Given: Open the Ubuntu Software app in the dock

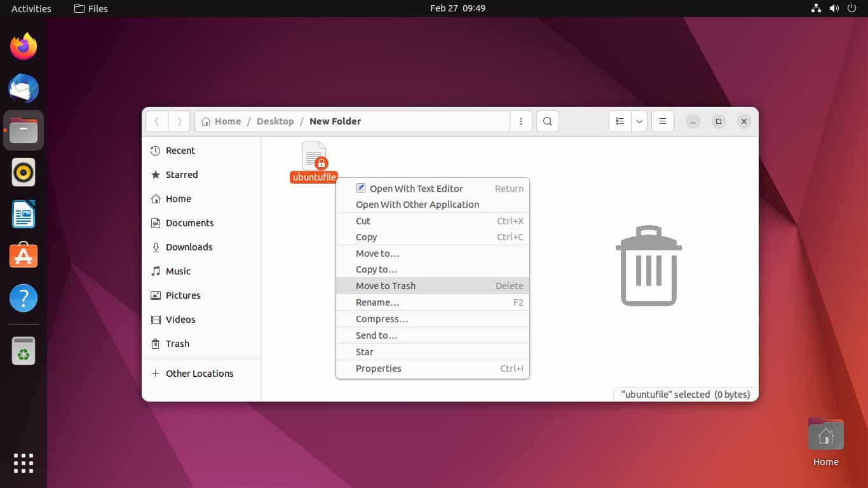Looking at the screenshot, I should coord(23,255).
